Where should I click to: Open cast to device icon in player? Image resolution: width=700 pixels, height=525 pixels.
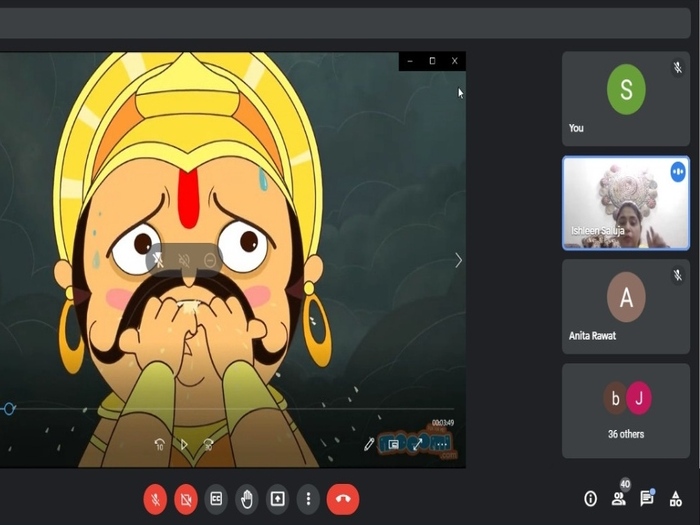click(x=393, y=444)
